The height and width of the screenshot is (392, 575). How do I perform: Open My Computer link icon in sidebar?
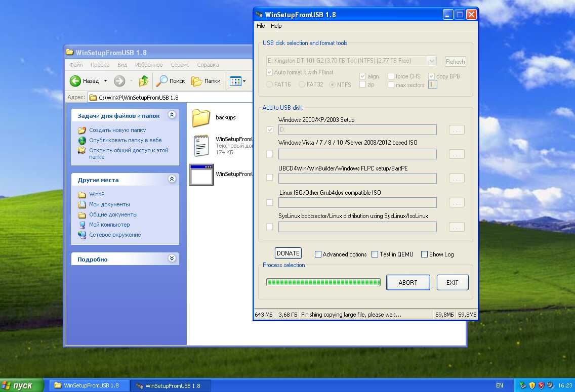(x=82, y=225)
